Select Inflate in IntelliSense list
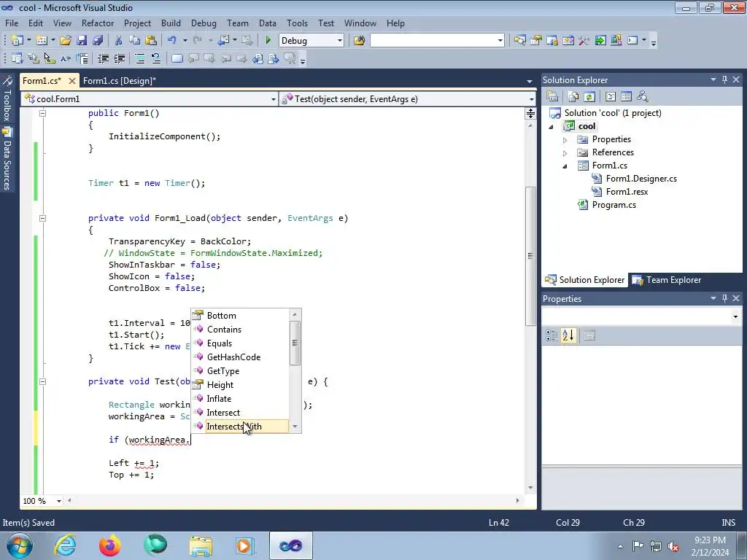Image resolution: width=747 pixels, height=560 pixels. click(x=239, y=399)
